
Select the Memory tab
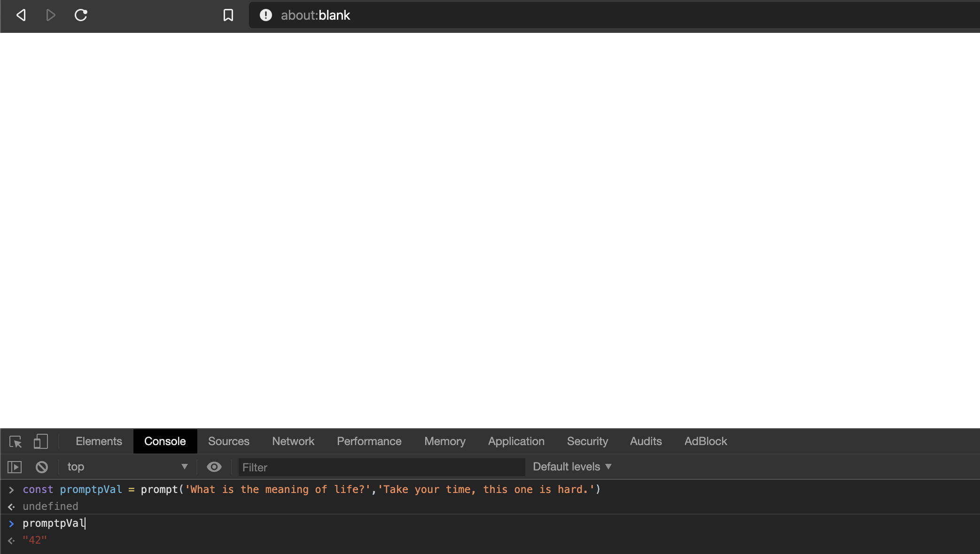[x=444, y=441]
